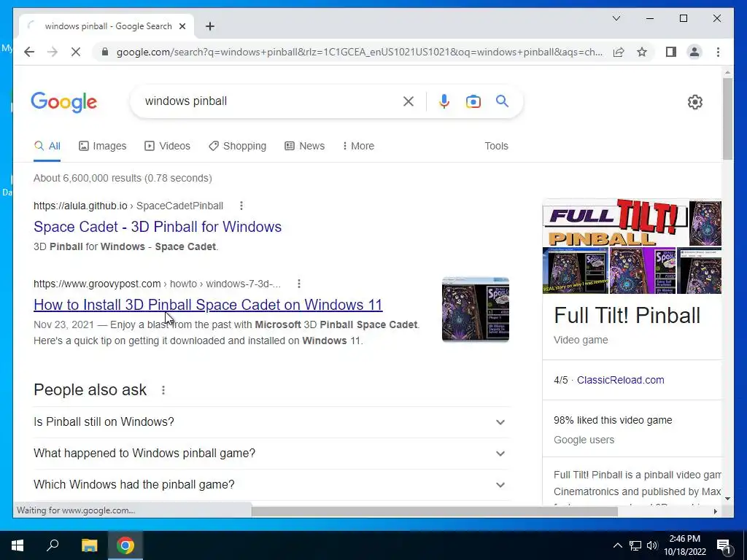Click the Full Tilt! Pinball title text
The height and width of the screenshot is (560, 747).
(x=627, y=315)
